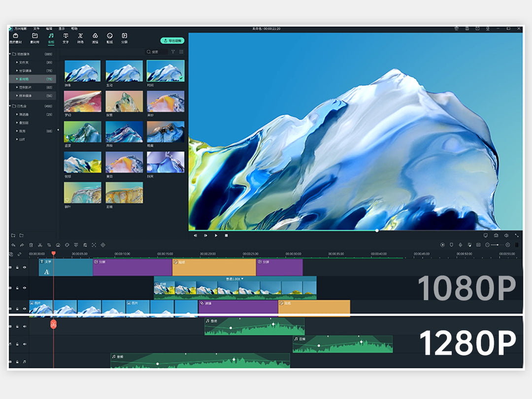Click the filter funnel icon beside search
532x399 pixels.
(x=173, y=52)
